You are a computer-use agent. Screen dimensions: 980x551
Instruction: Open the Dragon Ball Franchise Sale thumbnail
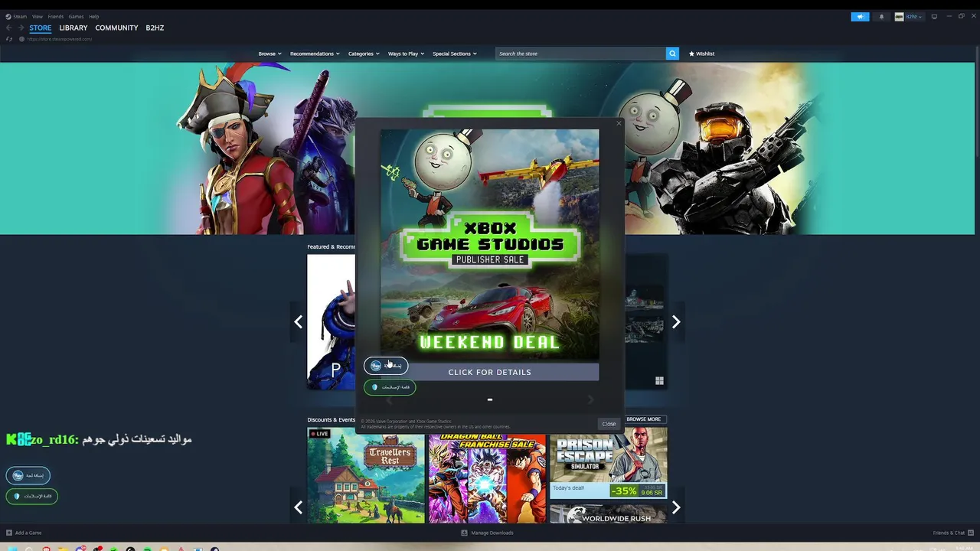(487, 478)
